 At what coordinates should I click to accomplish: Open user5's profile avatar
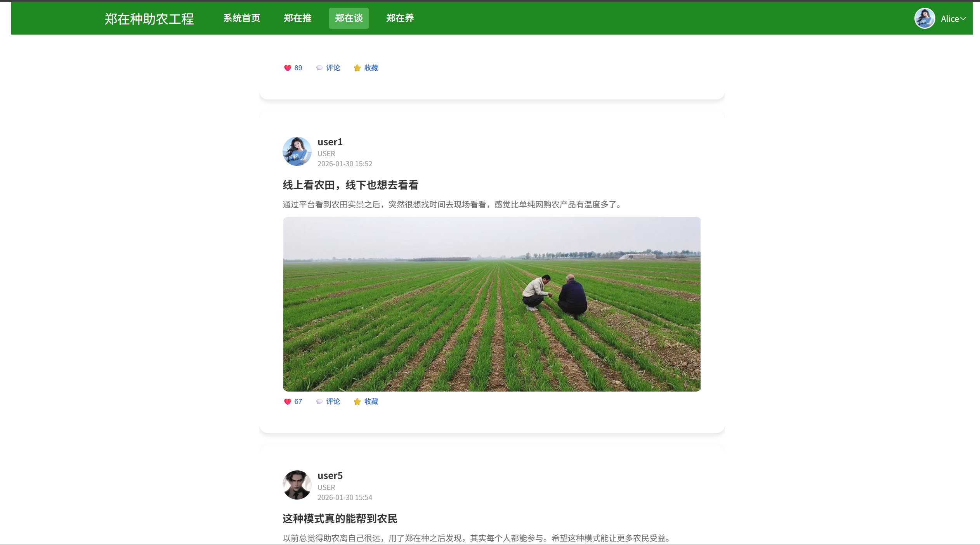click(x=297, y=485)
